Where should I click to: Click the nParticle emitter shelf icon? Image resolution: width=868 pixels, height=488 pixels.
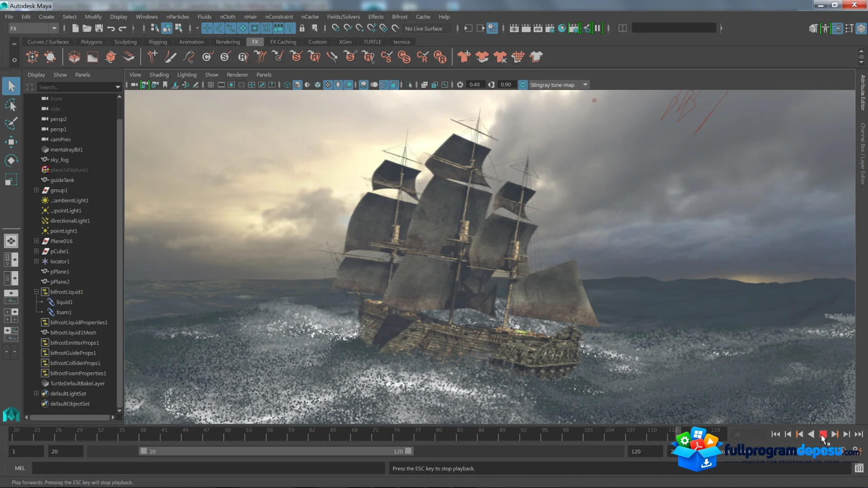coord(33,57)
